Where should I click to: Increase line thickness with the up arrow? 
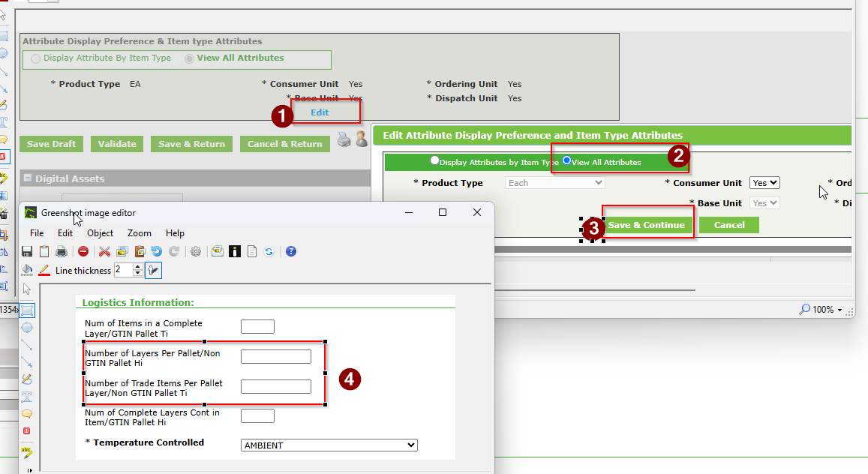pyautogui.click(x=137, y=267)
